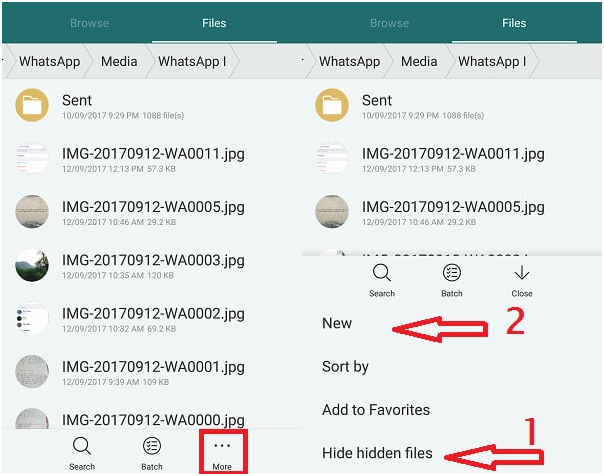Go to Media breadcrumb in left screen
The height and width of the screenshot is (476, 604).
pos(119,62)
